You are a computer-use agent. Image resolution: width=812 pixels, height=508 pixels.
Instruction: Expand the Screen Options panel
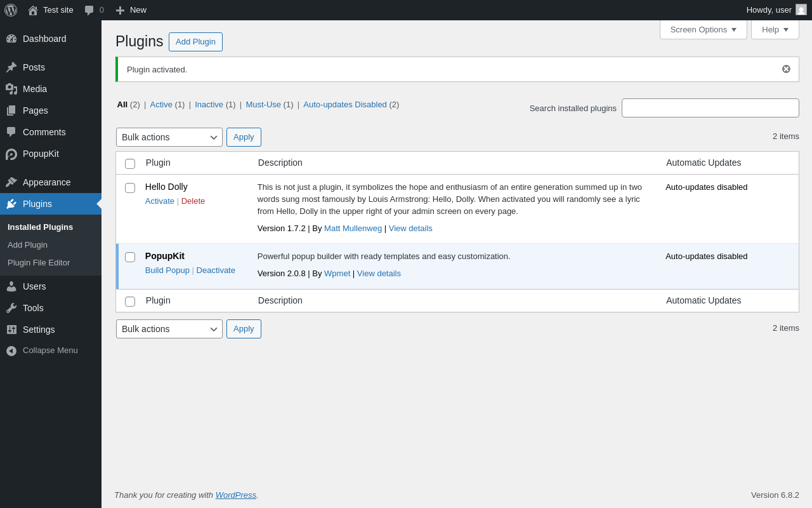click(703, 29)
